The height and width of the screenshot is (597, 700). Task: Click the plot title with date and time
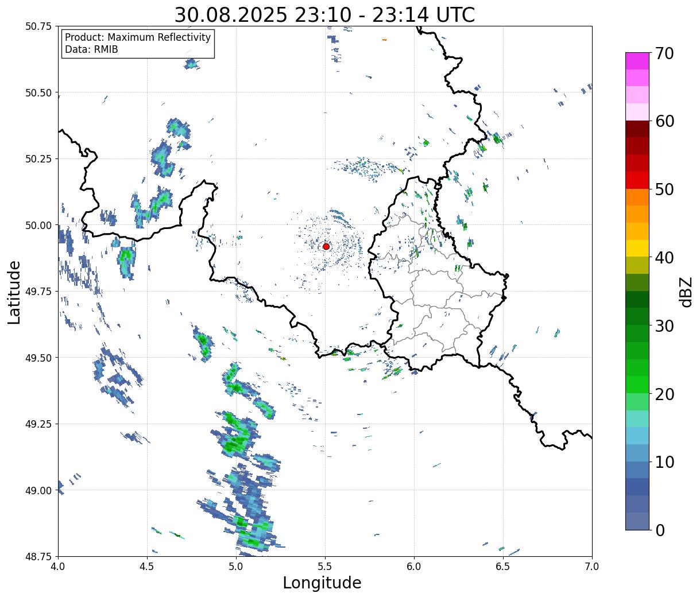pos(324,14)
